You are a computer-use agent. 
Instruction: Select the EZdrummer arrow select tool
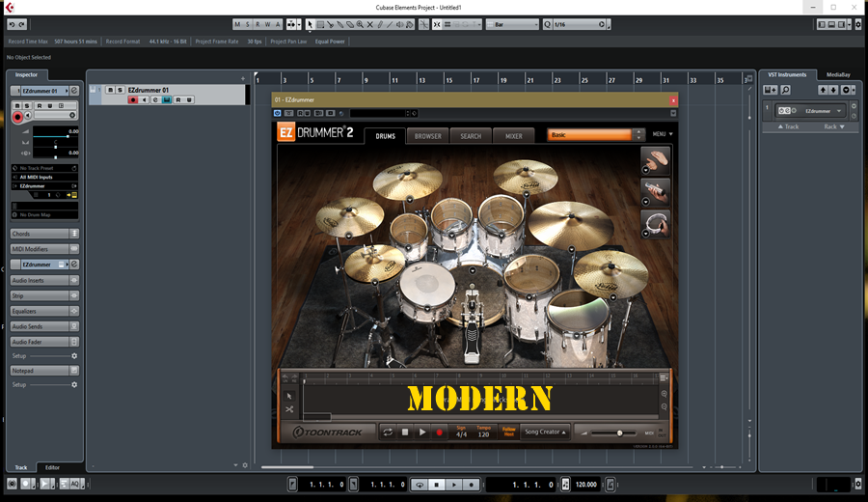pyautogui.click(x=289, y=396)
